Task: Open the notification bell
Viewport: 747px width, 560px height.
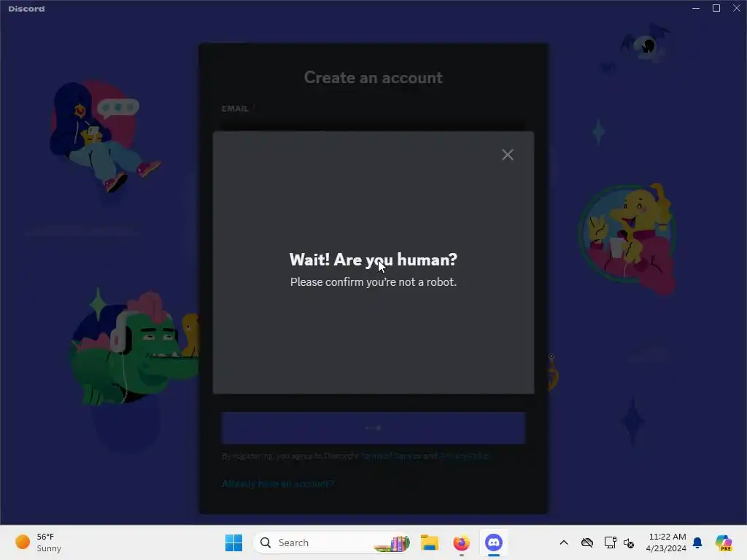Action: [697, 542]
